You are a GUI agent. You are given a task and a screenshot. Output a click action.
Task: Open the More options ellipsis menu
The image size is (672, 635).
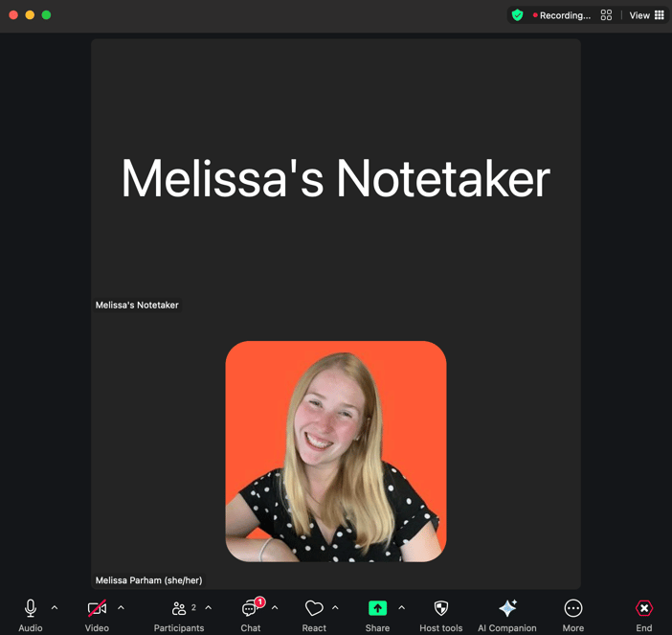(x=573, y=609)
